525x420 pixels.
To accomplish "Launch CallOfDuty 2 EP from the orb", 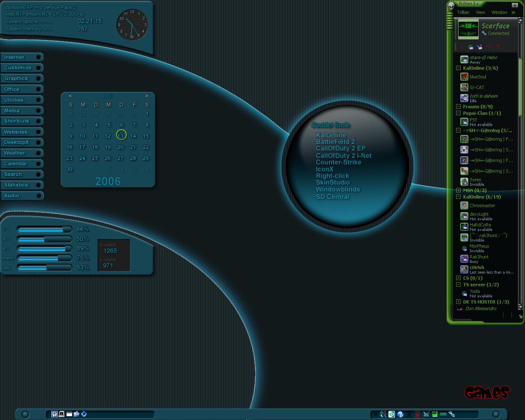I will click(x=340, y=148).
